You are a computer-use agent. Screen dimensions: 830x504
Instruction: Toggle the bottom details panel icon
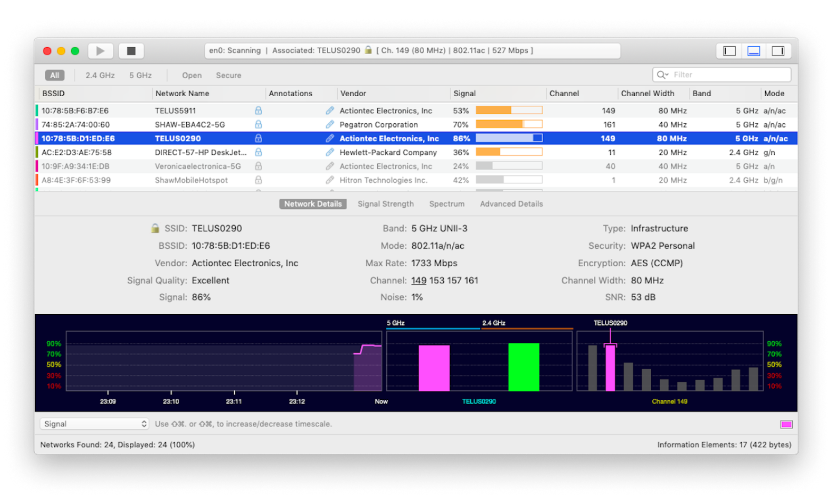click(x=753, y=51)
